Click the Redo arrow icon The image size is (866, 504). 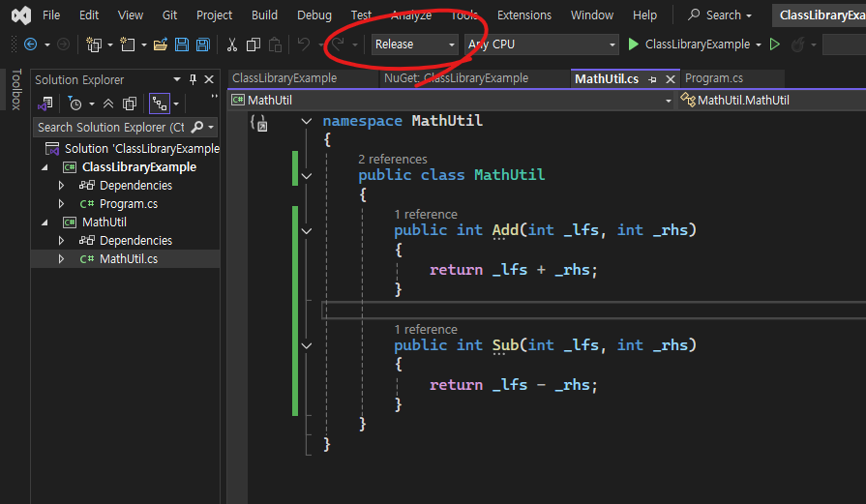pyautogui.click(x=338, y=44)
